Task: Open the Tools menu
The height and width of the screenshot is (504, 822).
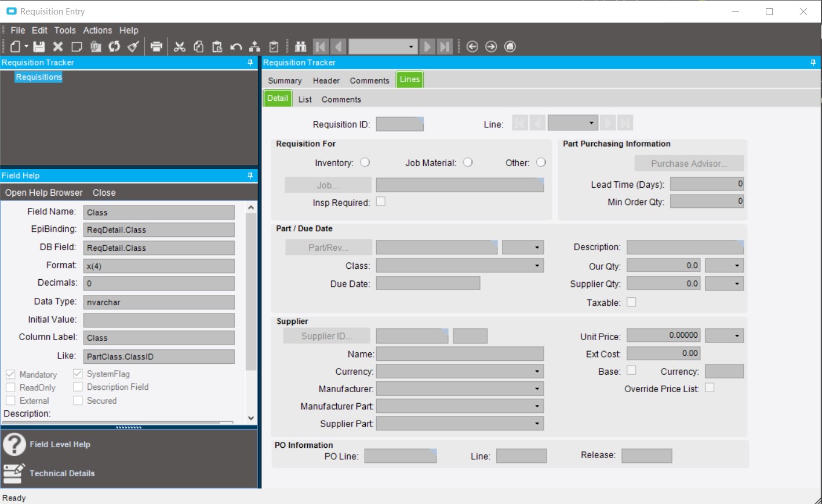Action: pos(65,30)
